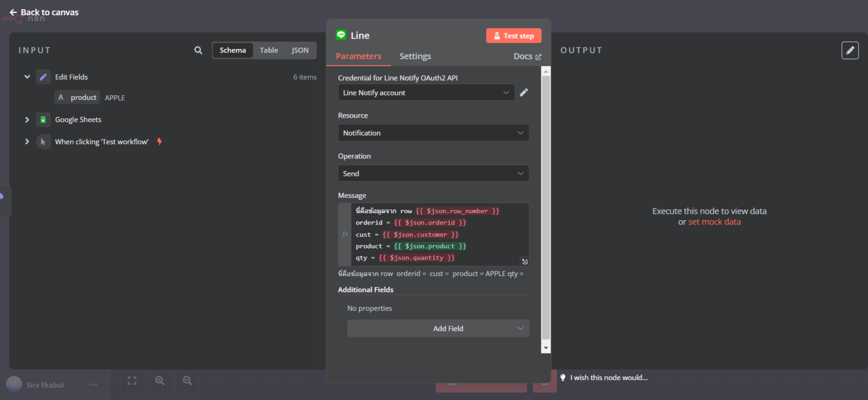Screen dimensions: 868x400
Task: Open Sira Ekabut user menu dots
Action: [93, 385]
